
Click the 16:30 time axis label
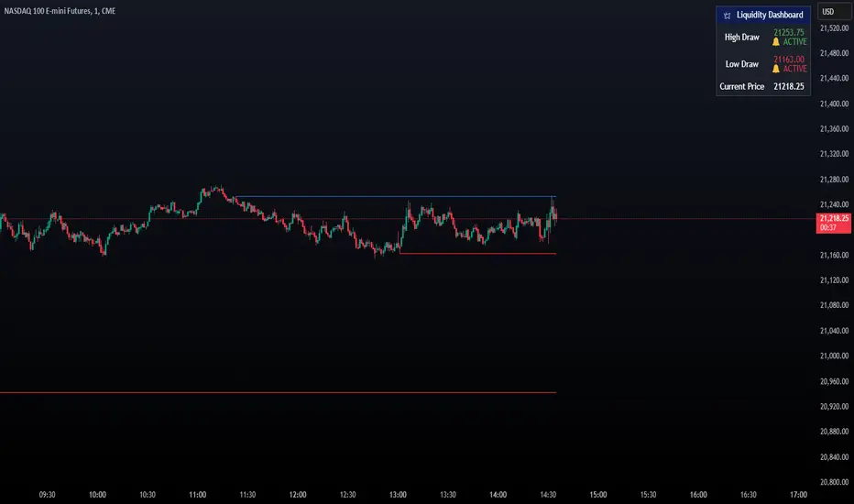749,495
